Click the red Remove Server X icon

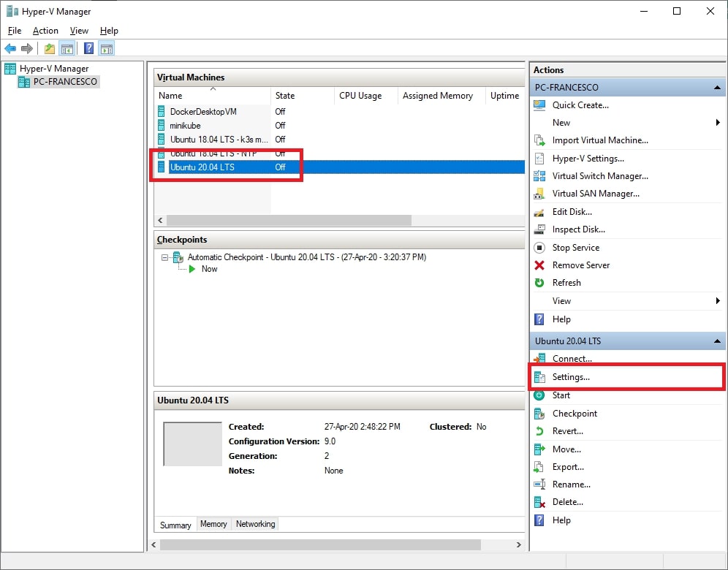539,265
